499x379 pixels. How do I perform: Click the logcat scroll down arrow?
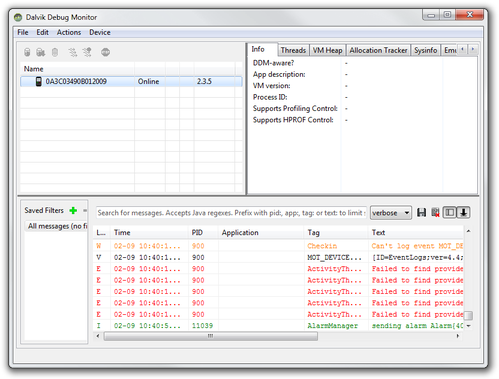(468, 326)
